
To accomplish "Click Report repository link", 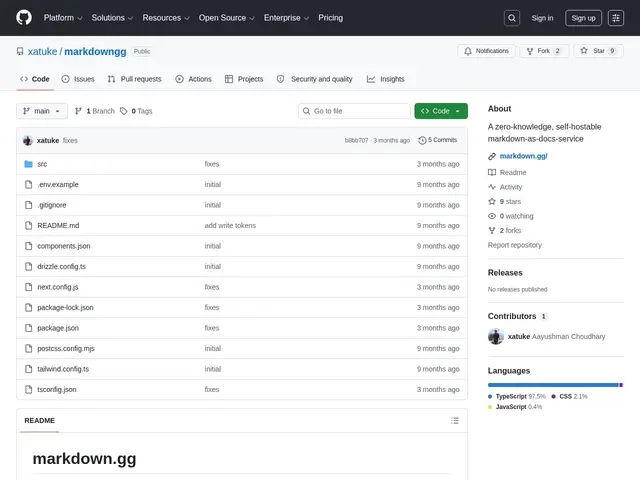I will [515, 245].
